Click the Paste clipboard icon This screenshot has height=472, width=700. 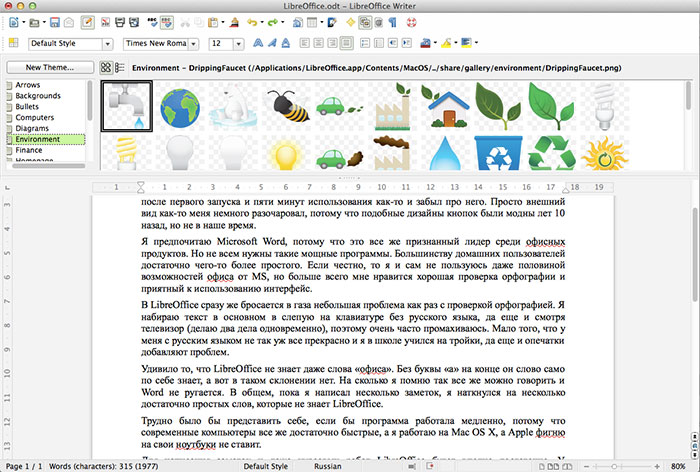pos(213,22)
